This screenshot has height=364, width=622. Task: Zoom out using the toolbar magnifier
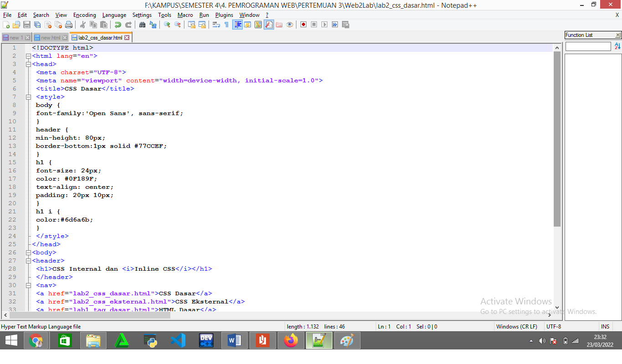click(x=178, y=25)
